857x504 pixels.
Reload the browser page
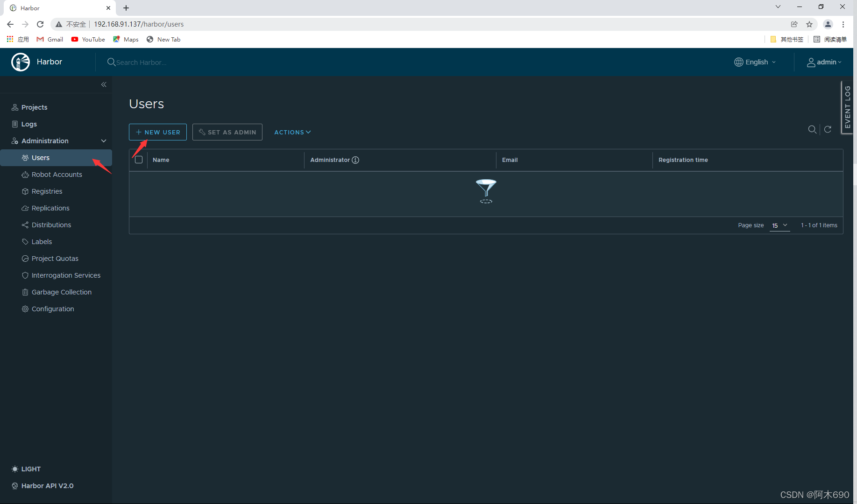point(40,24)
